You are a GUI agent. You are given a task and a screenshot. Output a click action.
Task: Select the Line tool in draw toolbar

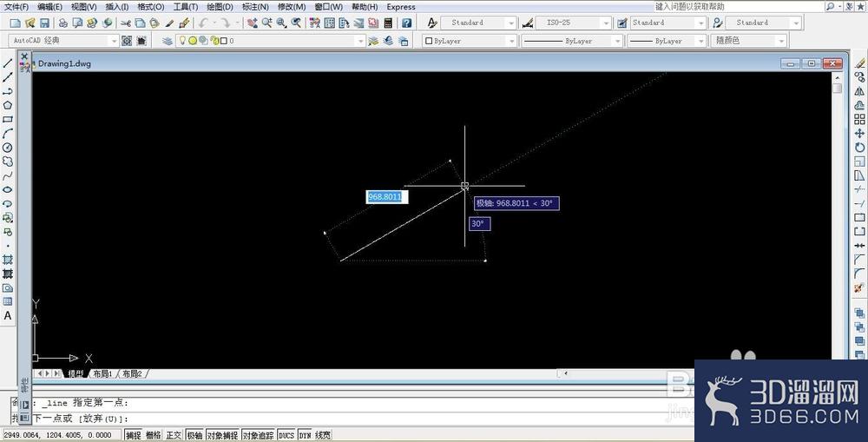8,63
